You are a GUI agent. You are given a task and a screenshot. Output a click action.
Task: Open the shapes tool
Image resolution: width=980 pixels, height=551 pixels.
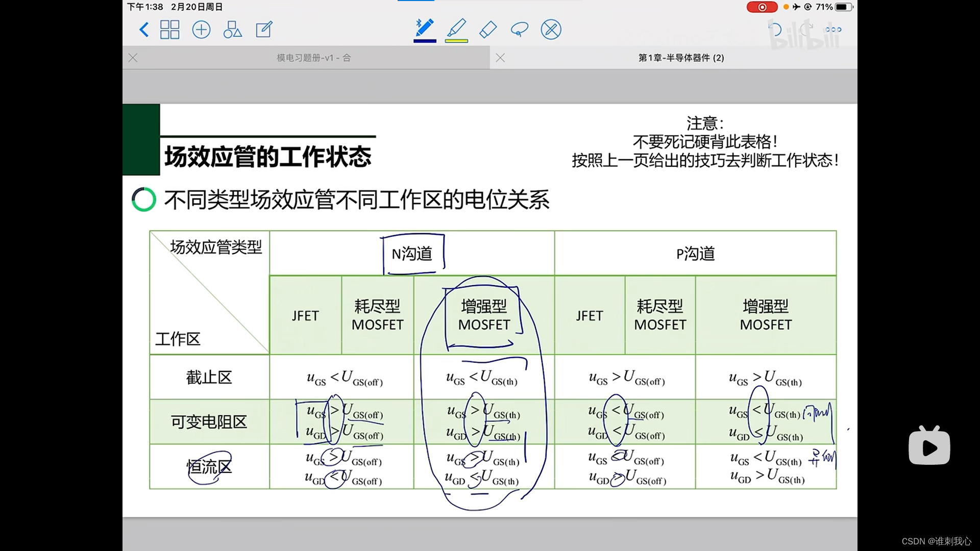(232, 30)
